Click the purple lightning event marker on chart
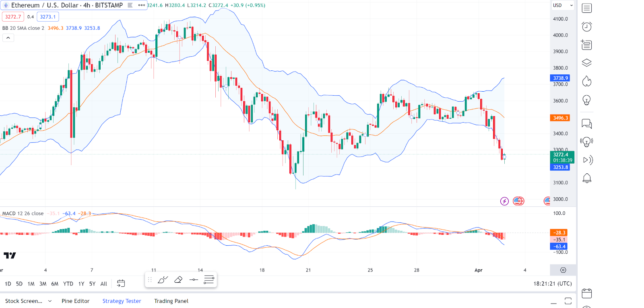Viewport: 644px width, 308px height. [x=504, y=201]
